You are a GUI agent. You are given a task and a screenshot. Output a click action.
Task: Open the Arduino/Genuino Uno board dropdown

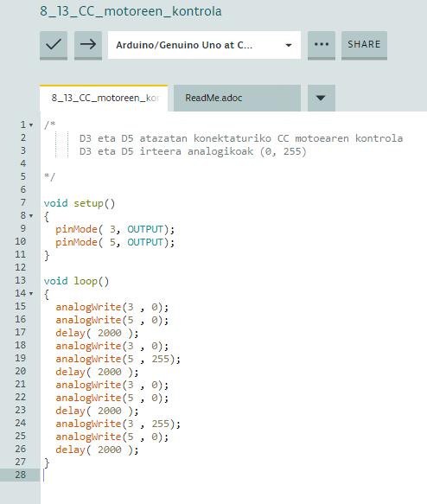coord(204,45)
